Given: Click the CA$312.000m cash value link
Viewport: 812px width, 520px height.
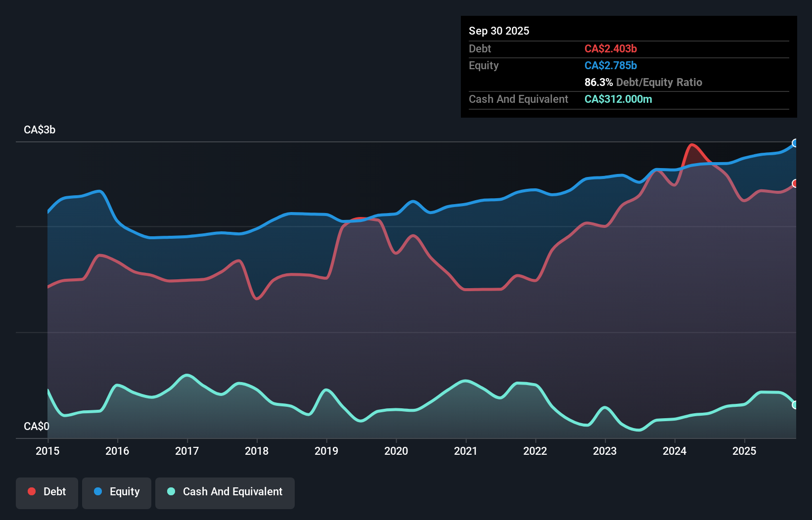Looking at the screenshot, I should (x=618, y=99).
